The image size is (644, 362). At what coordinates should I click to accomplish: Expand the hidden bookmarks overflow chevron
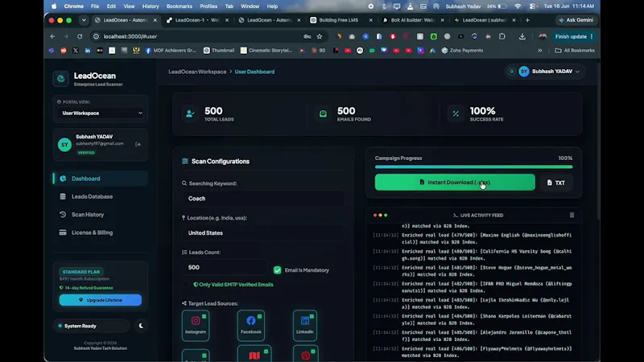click(539, 51)
